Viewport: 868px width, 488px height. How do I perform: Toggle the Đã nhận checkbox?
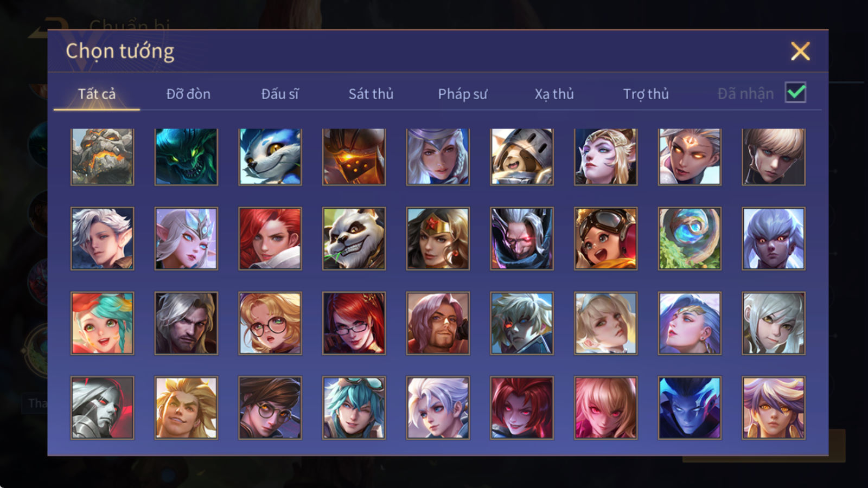click(x=795, y=93)
